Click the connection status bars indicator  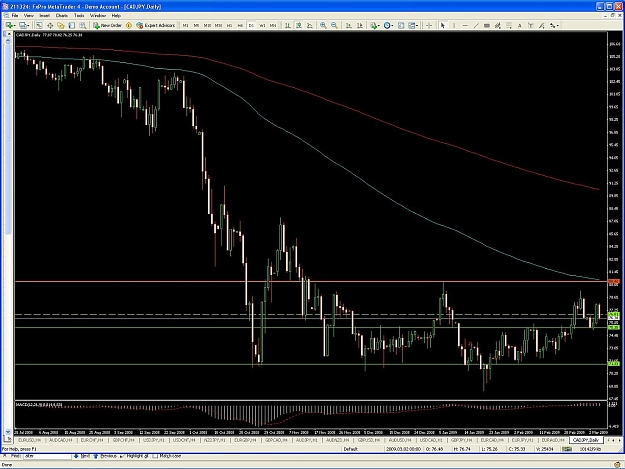(567, 449)
